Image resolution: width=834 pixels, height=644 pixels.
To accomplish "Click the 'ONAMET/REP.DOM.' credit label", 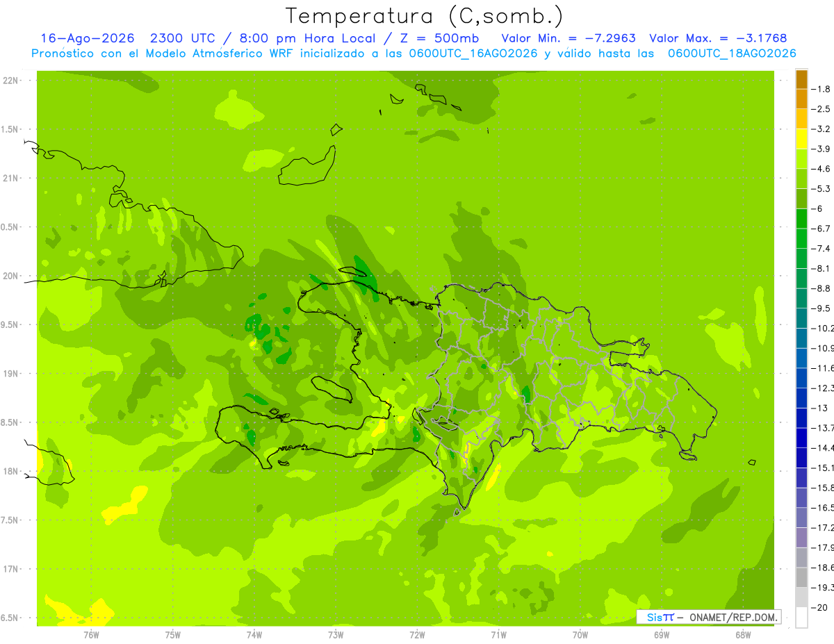I will click(x=733, y=617).
